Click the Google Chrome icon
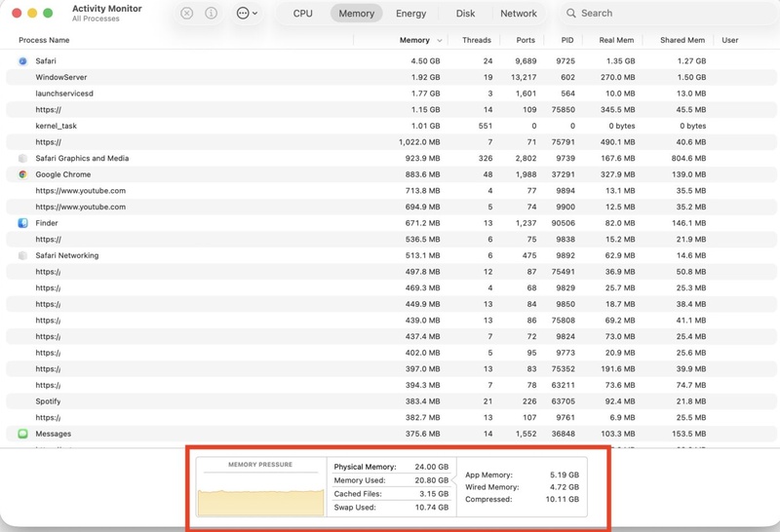The height and width of the screenshot is (532, 780). 22,174
